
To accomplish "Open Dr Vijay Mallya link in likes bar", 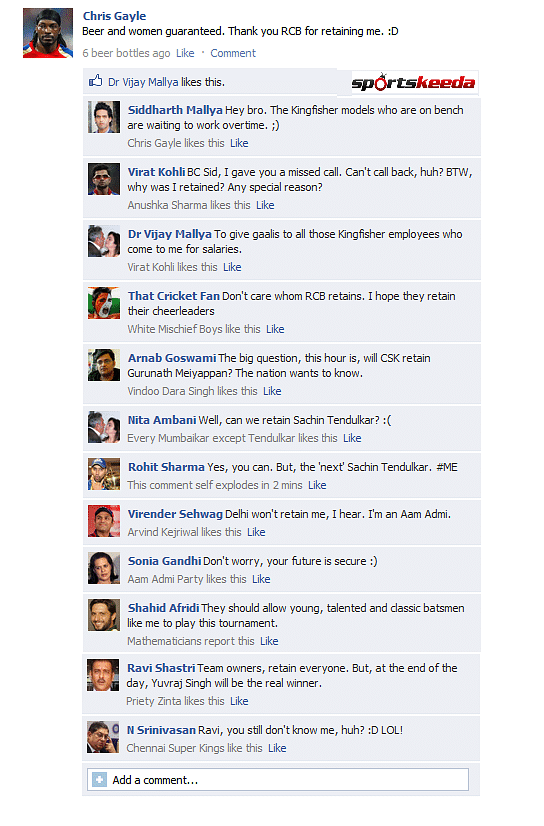I will point(143,82).
